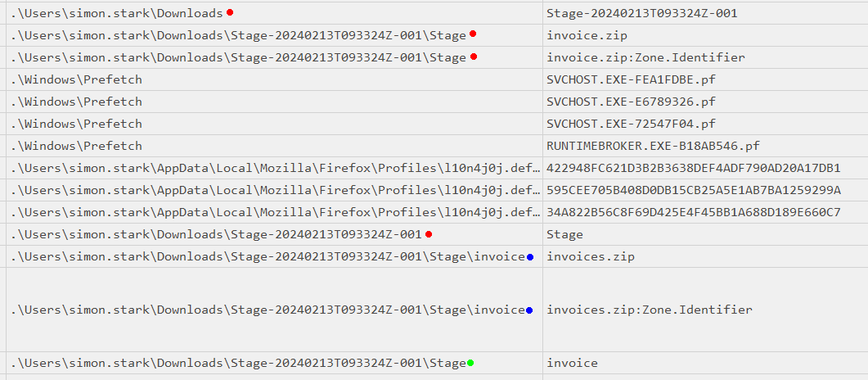Click the invoices.zip:Zone.Identifier filename cell
This screenshot has width=868, height=380.
(x=649, y=310)
